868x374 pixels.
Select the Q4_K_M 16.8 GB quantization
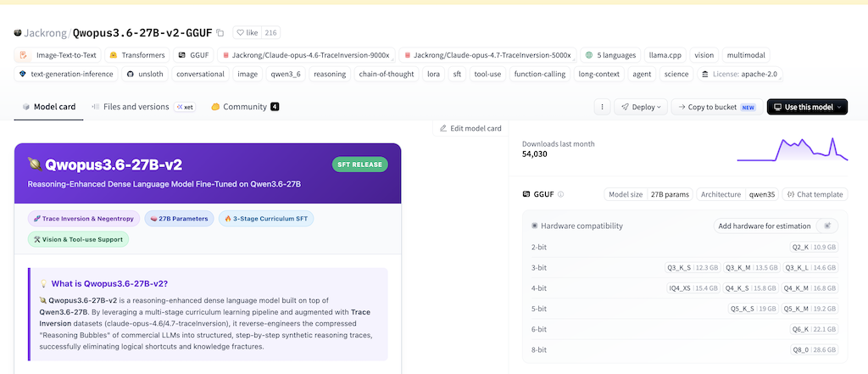(x=810, y=288)
